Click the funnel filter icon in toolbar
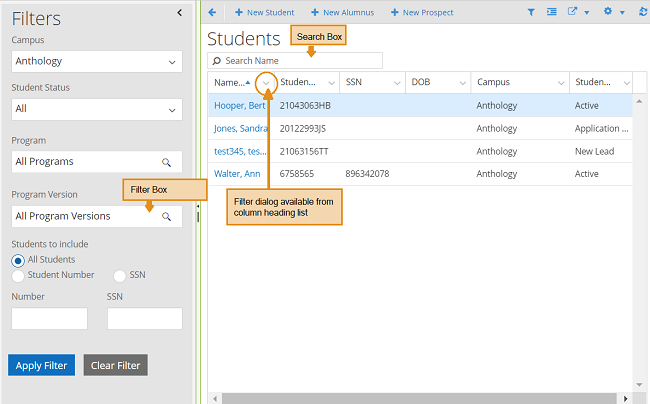This screenshot has width=650, height=404. point(531,12)
